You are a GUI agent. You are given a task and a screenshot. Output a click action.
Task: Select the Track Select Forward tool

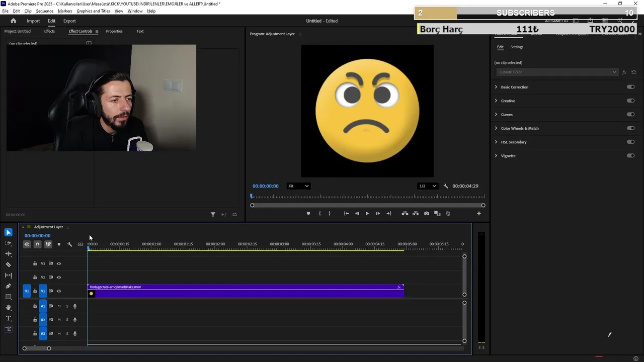pyautogui.click(x=8, y=243)
